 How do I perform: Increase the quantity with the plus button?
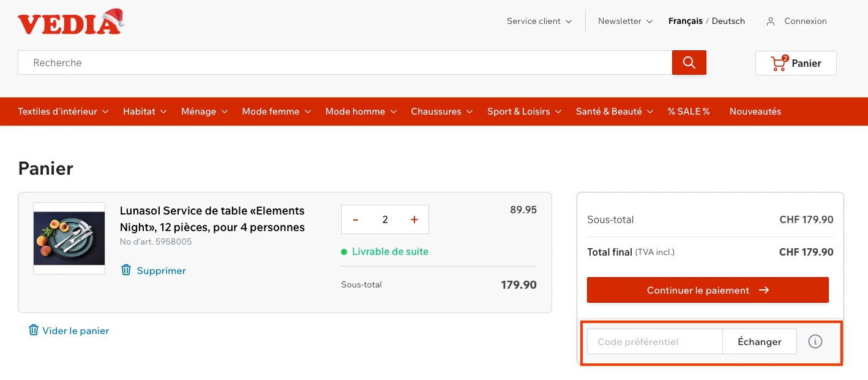tap(414, 219)
